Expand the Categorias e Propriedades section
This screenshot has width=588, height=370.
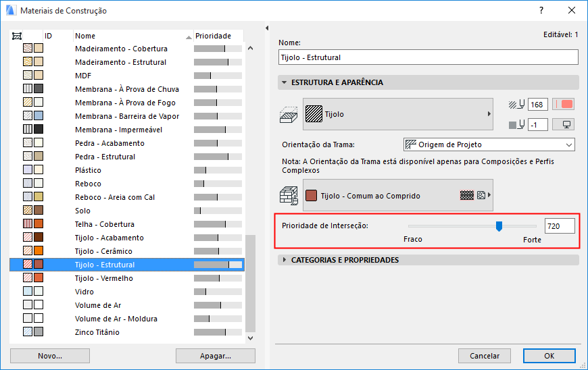pos(285,259)
